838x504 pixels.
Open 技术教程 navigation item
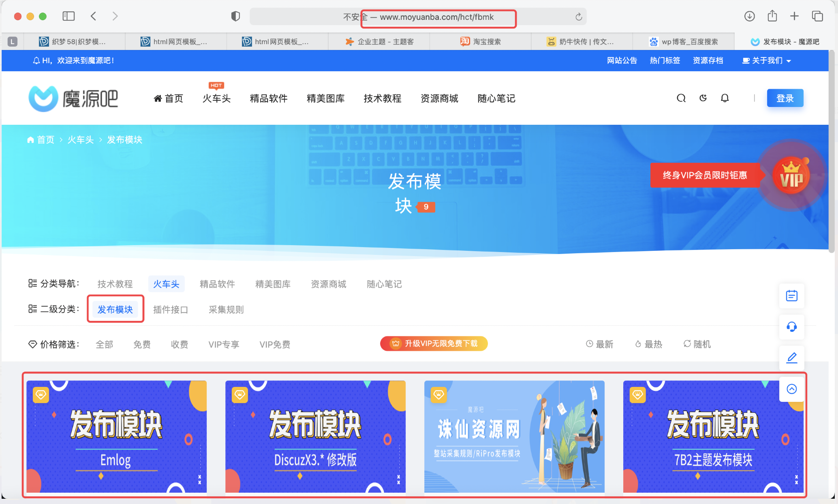coord(382,98)
